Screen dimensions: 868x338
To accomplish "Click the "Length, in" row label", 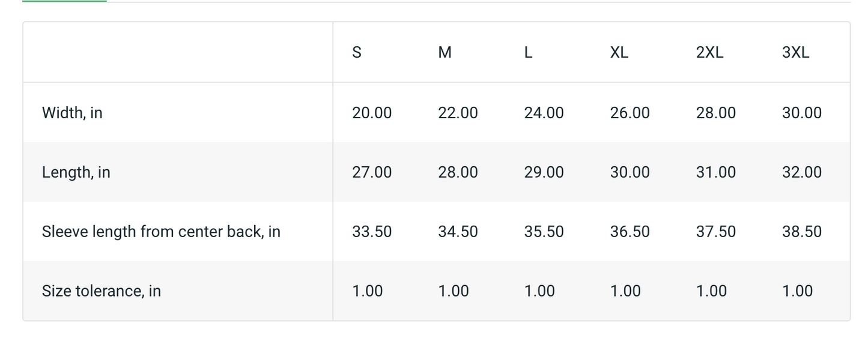I will (x=76, y=172).
